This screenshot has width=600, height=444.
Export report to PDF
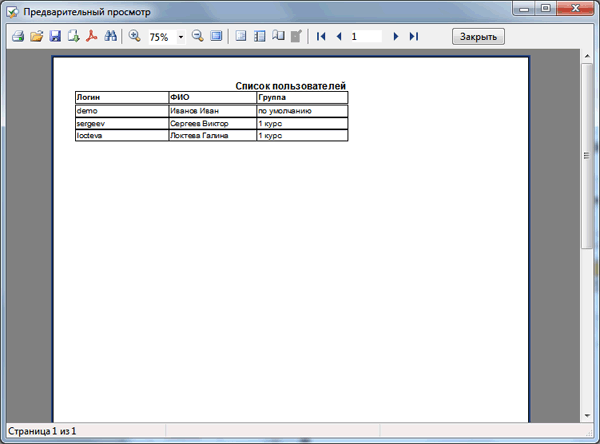pos(92,36)
